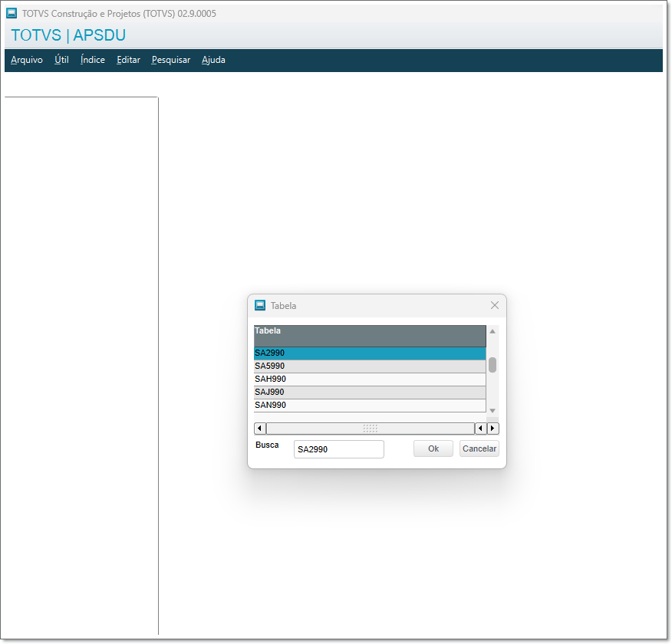Click the vertical scrollbar up arrow
The image size is (672, 644).
pyautogui.click(x=492, y=331)
